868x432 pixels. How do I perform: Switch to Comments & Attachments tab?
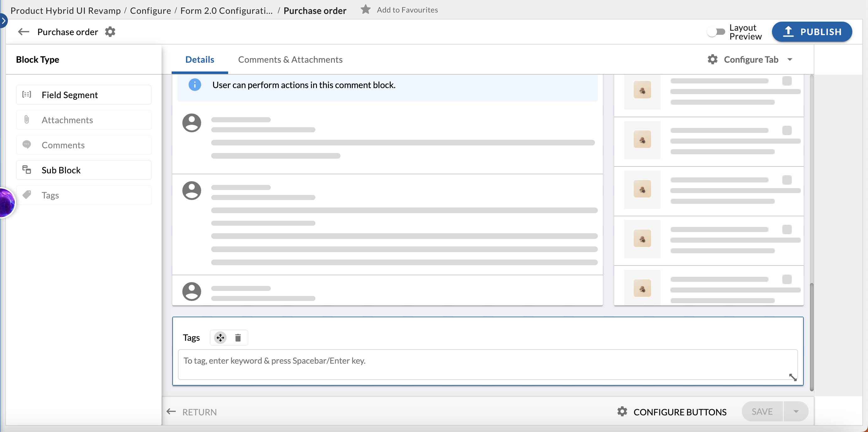point(290,60)
